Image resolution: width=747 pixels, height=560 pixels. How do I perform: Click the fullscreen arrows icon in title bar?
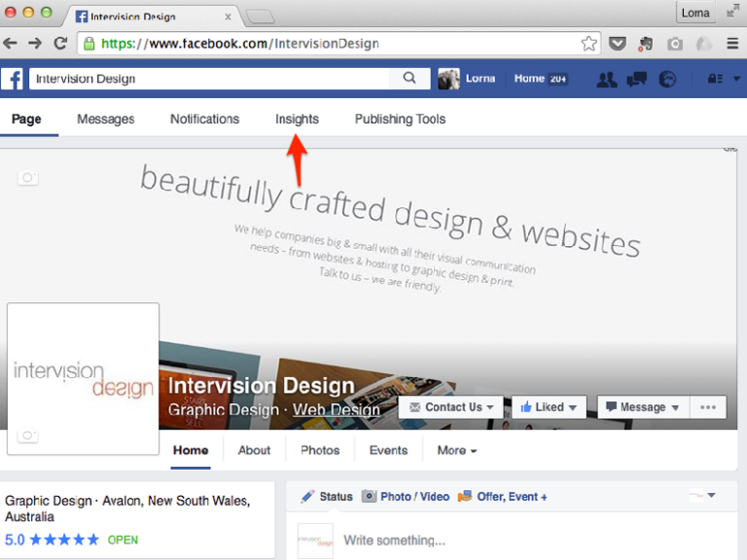pos(731,11)
